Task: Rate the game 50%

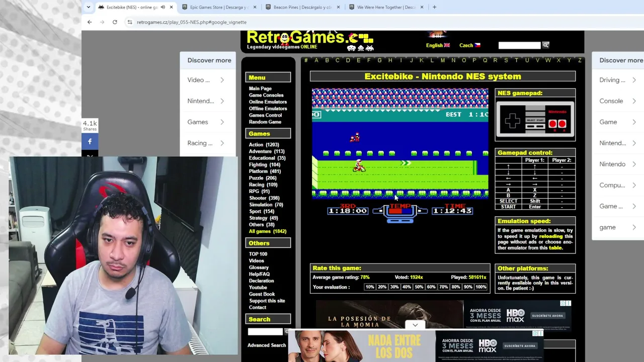Action: tap(419, 287)
